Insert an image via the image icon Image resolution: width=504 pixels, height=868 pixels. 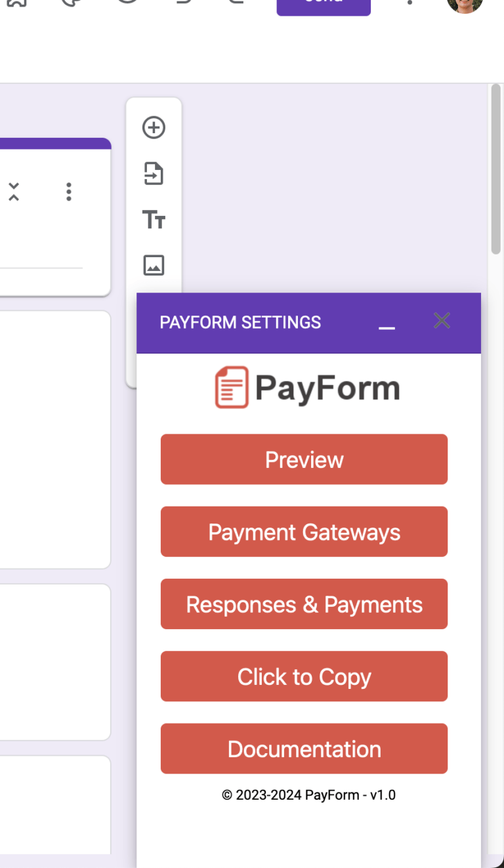tap(154, 265)
